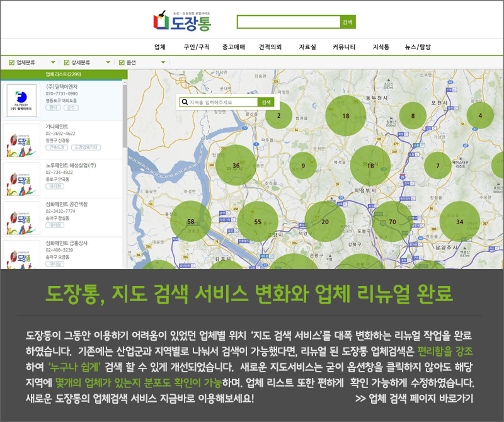Select the map cluster showing 4
Screen dimensions: 504x422
coord(480,115)
